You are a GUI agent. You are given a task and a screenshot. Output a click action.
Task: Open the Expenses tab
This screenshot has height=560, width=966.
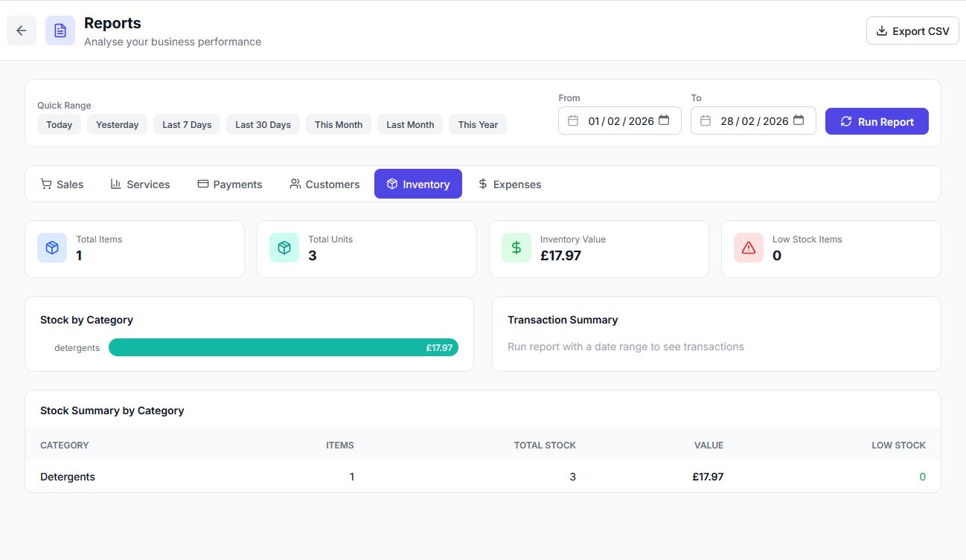509,184
